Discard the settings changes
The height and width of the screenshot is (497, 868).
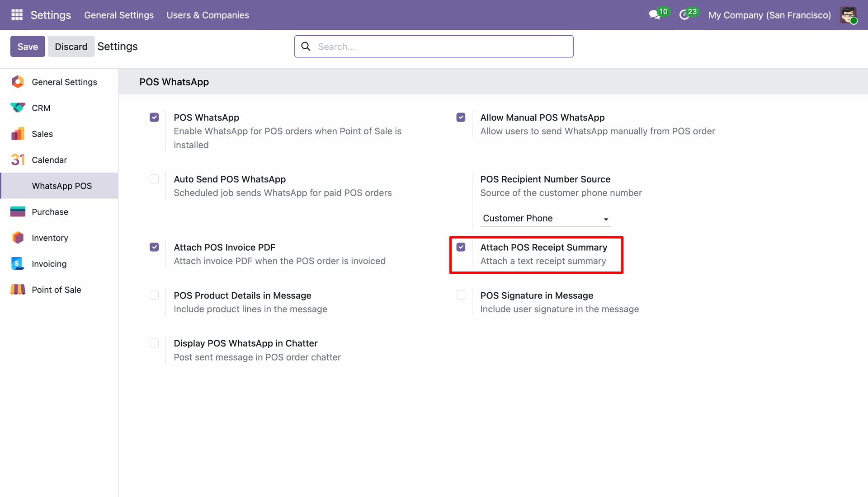(71, 47)
